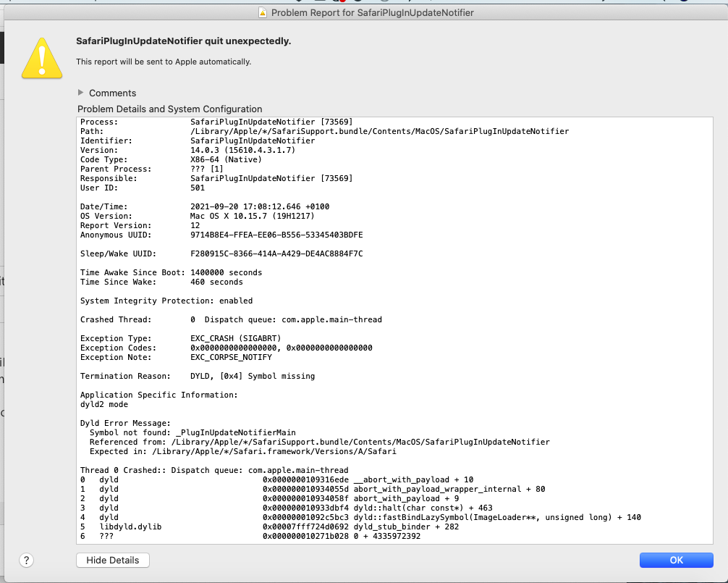This screenshot has width=728, height=583.
Task: Click exception type 'EXC_CRASH (SIGABRT)'
Action: tap(235, 338)
